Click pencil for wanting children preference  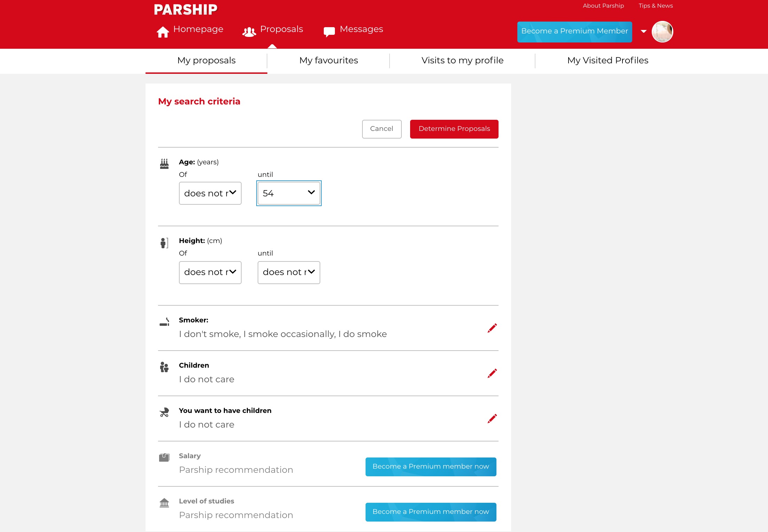pos(492,418)
